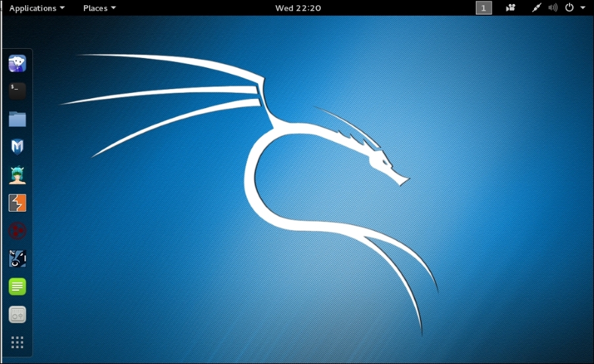594x364 pixels.
Task: Expand the system menu arrow
Action: 583,7
